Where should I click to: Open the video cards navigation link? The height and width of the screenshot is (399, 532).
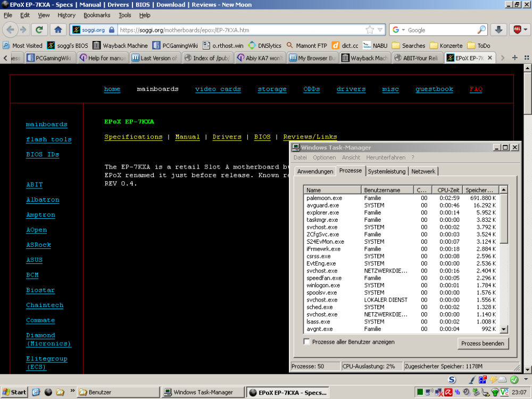[x=218, y=89]
